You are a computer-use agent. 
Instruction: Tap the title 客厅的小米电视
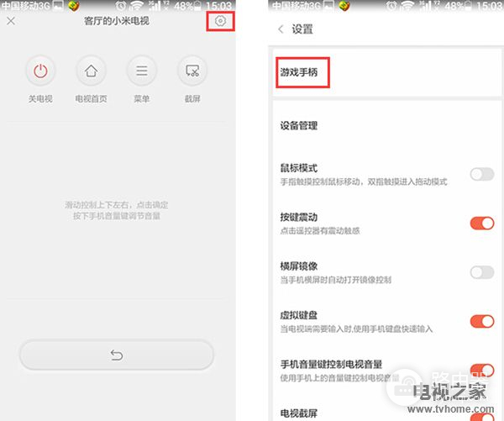pos(117,21)
